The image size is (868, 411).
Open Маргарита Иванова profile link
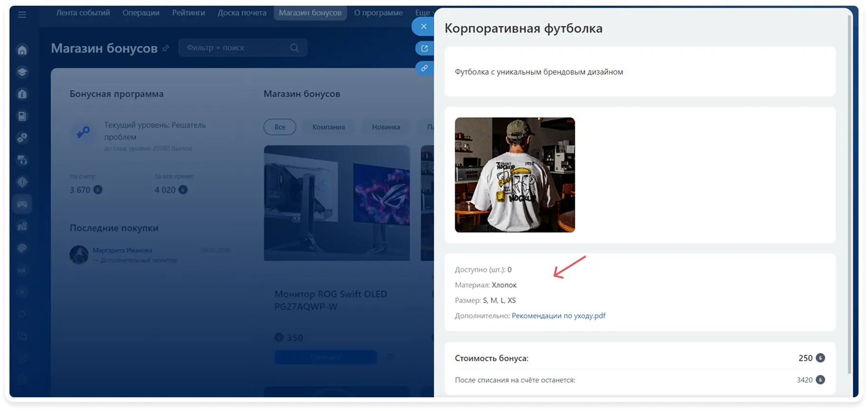tap(122, 250)
